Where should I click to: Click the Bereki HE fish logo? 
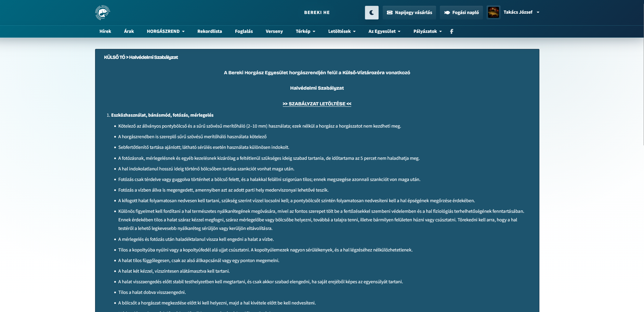(x=103, y=13)
